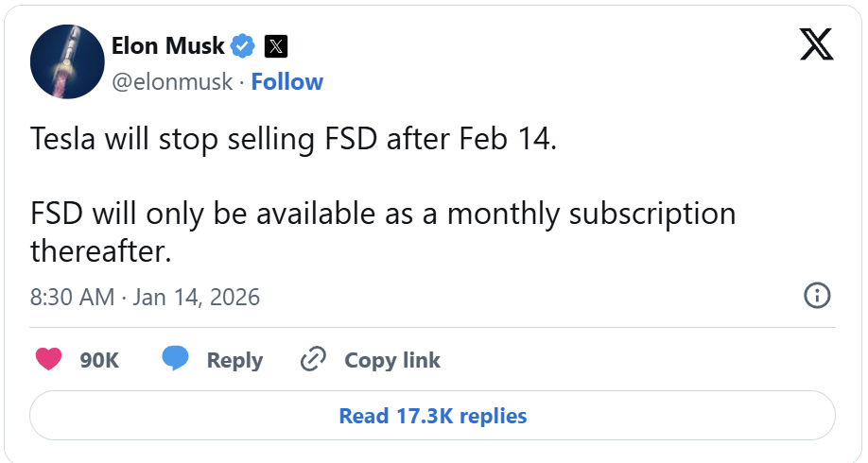Open the Elon Musk display name
Viewport: 868px width, 463px height.
tap(168, 45)
